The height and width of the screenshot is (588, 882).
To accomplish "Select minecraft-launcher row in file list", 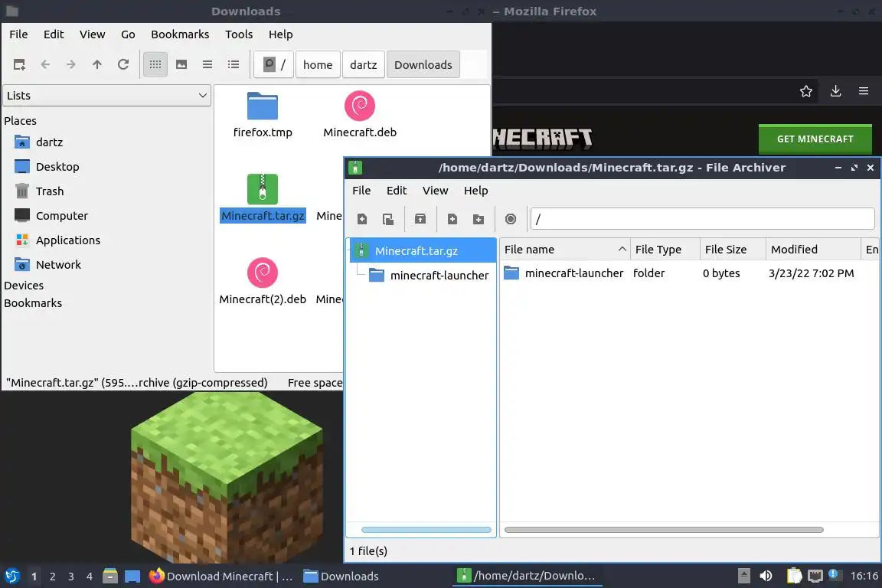I will 689,273.
